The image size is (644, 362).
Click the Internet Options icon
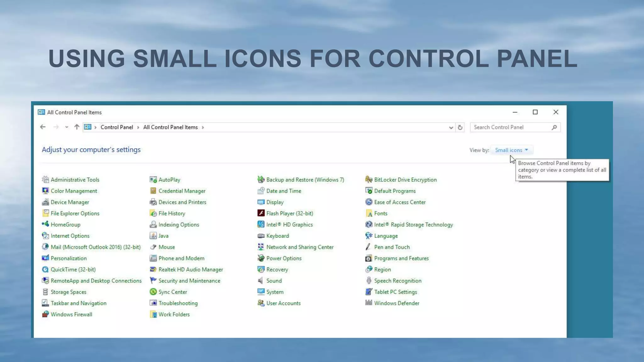coord(45,236)
